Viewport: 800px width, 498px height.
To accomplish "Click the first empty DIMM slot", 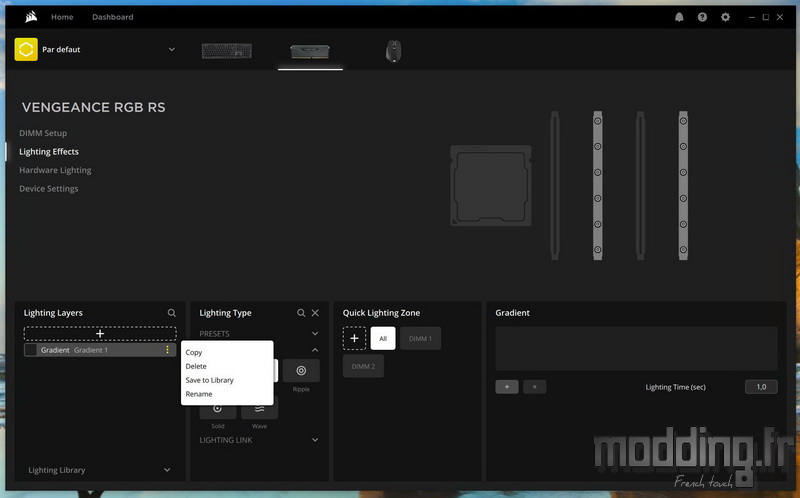I will (x=555, y=186).
